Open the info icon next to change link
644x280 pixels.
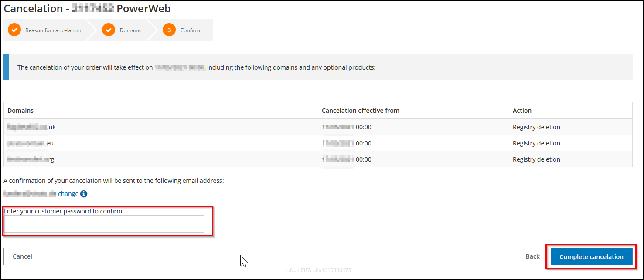[x=84, y=194]
